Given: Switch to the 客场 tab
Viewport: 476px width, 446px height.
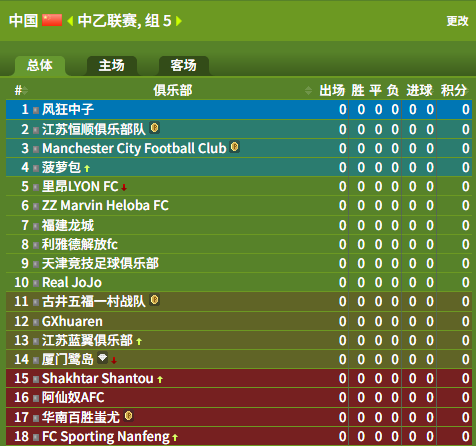Looking at the screenshot, I should click(x=184, y=65).
